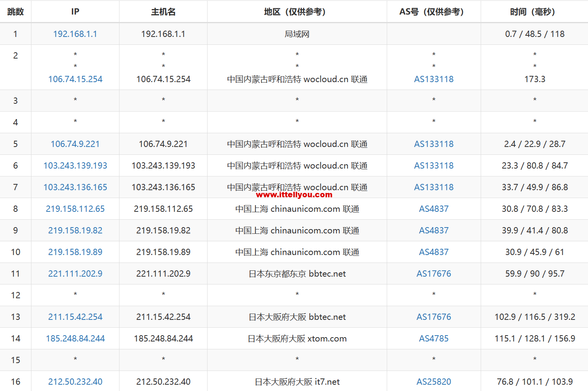Follow the 103.243.139.193 IP link

click(x=75, y=166)
